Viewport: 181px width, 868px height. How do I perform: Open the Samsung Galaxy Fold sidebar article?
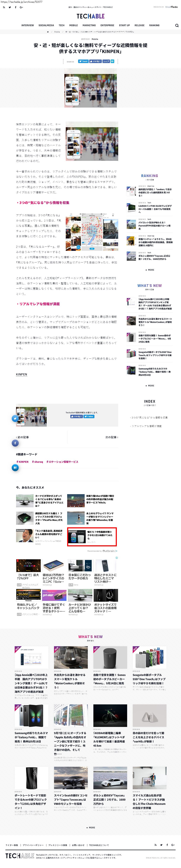[x=149, y=371]
